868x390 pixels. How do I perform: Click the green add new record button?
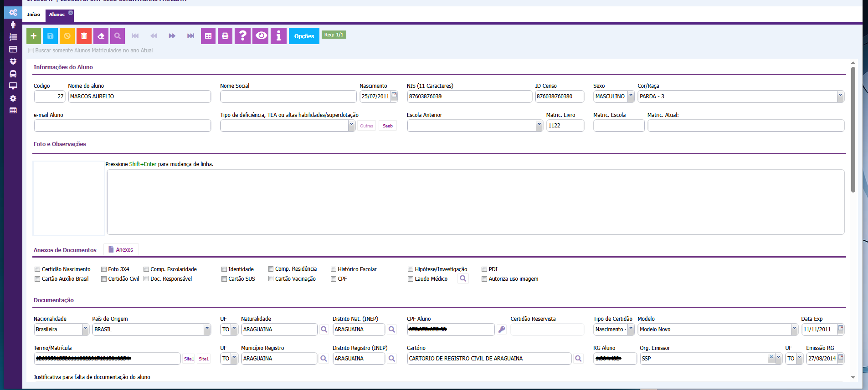[34, 36]
